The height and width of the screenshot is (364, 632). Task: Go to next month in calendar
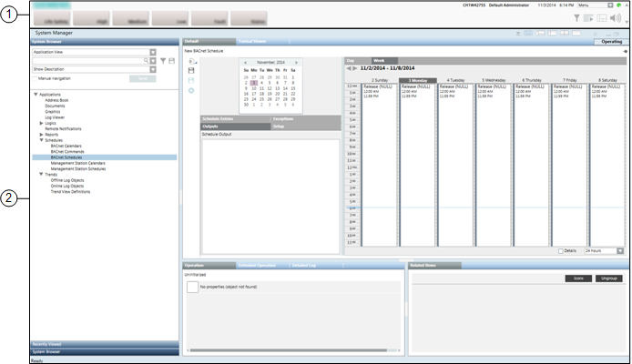point(294,62)
